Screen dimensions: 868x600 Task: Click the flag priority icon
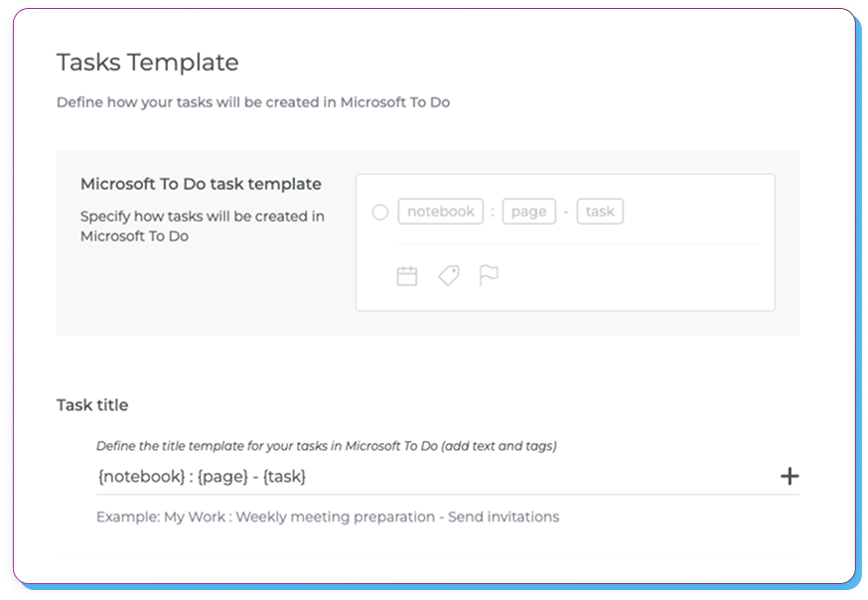(489, 275)
